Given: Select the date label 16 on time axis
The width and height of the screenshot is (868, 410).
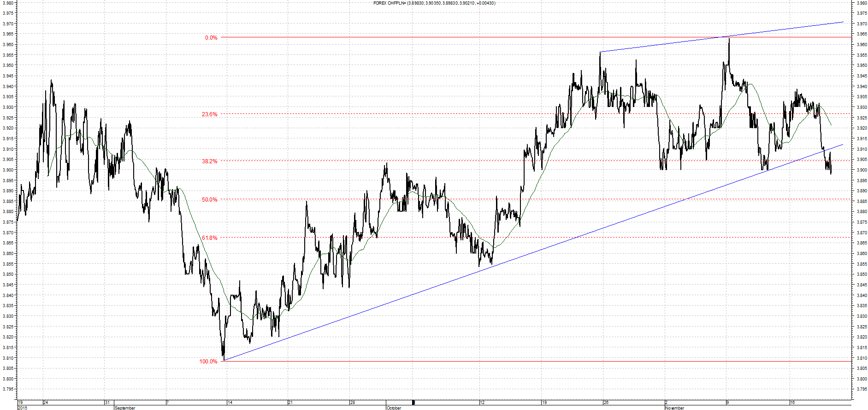Looking at the screenshot, I should pos(792,403).
